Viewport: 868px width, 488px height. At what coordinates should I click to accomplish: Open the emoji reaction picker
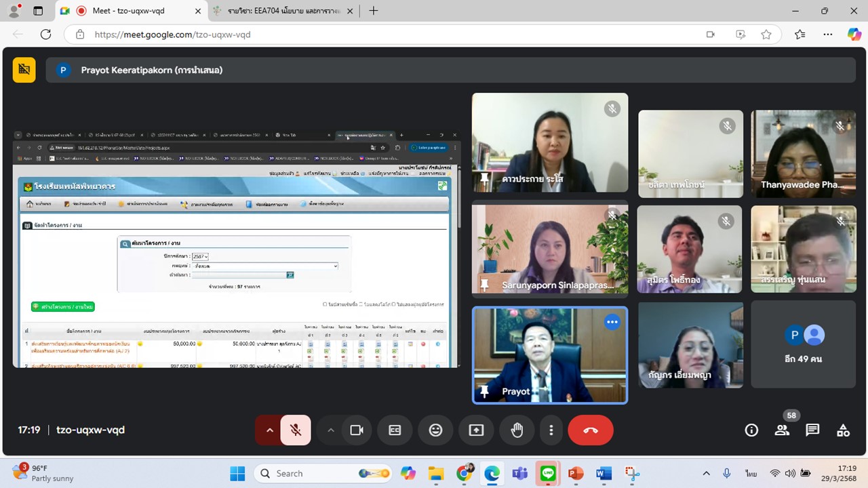click(435, 430)
